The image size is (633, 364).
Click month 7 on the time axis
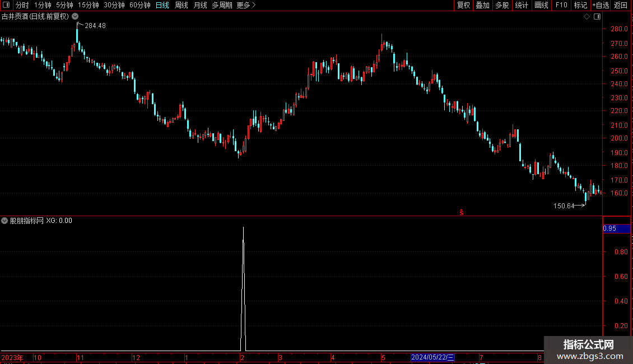[x=481, y=357]
